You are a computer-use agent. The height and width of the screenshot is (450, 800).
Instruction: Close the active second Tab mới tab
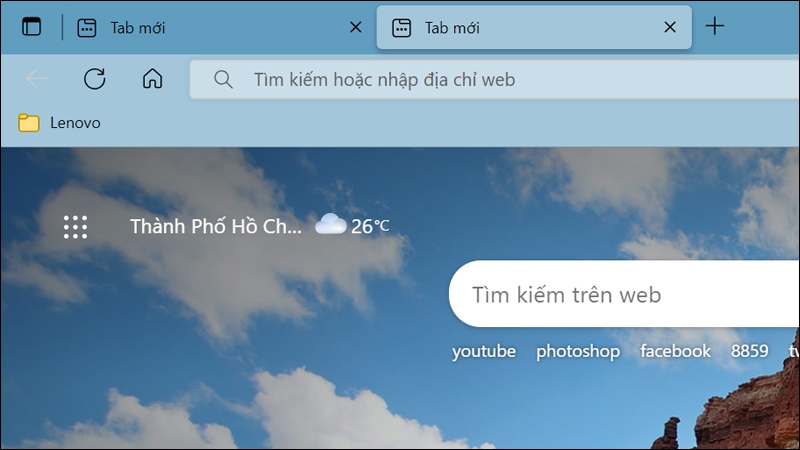tap(670, 27)
